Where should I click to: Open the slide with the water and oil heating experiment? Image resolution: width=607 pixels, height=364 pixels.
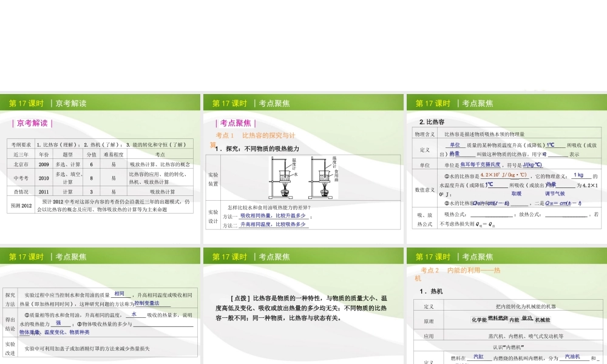303,169
